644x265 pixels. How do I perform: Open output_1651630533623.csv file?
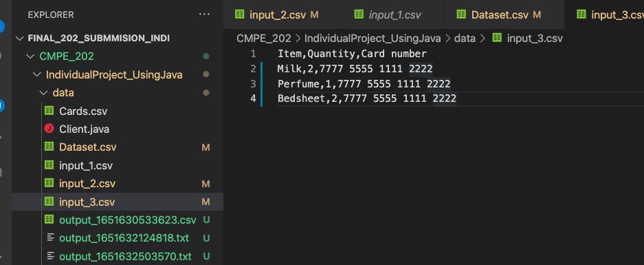[128, 220]
